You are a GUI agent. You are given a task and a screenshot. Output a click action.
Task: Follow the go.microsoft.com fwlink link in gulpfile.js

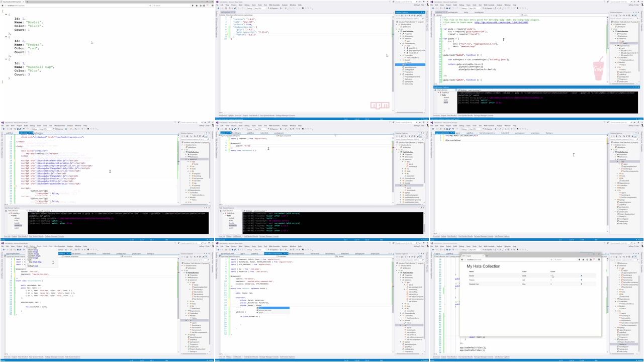point(501,22)
